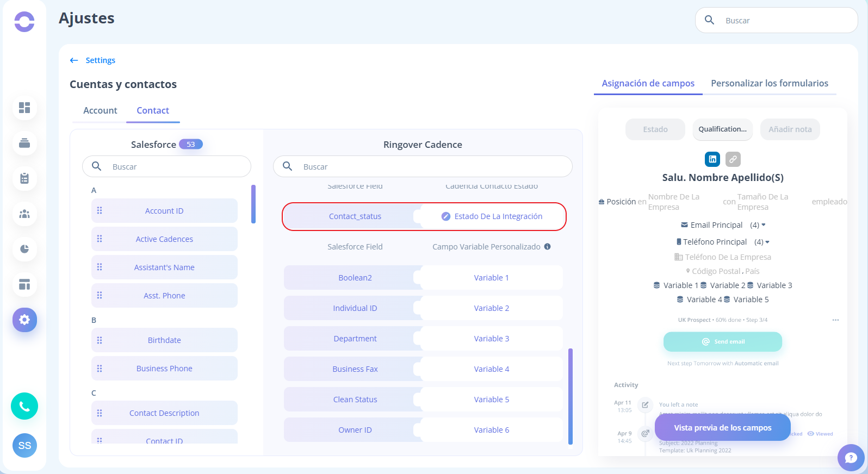Grab the drag handle of Assistant's Name

coord(100,267)
